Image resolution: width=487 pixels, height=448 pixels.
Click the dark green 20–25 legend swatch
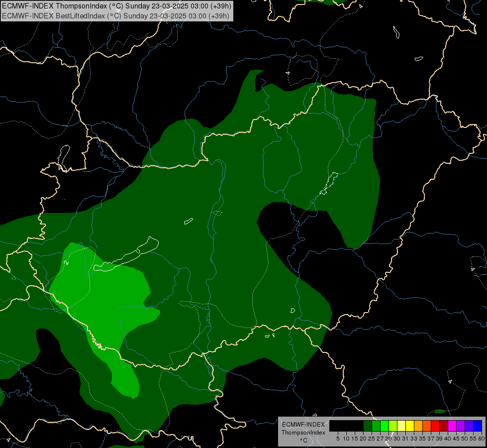coord(368,426)
